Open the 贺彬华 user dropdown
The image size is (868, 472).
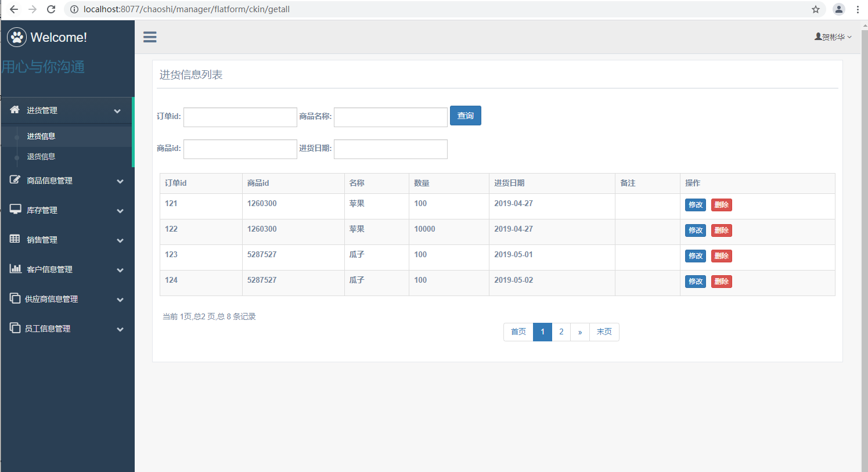[x=833, y=37]
